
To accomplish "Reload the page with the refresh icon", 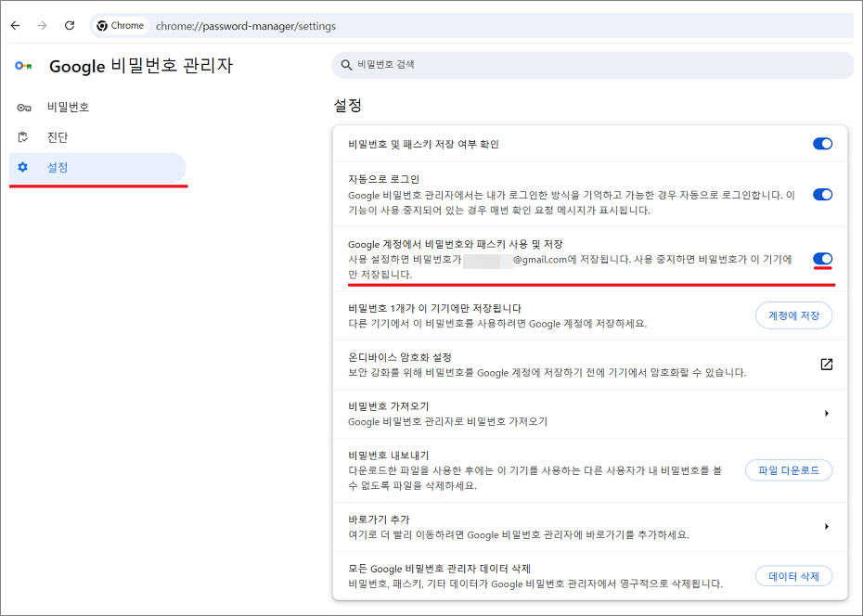I will tap(70, 25).
